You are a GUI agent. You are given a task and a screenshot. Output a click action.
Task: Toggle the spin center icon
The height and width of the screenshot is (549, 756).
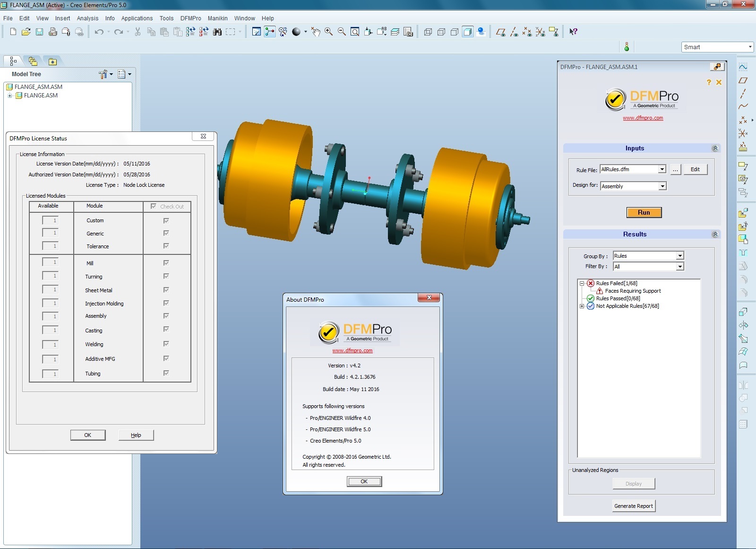[269, 32]
